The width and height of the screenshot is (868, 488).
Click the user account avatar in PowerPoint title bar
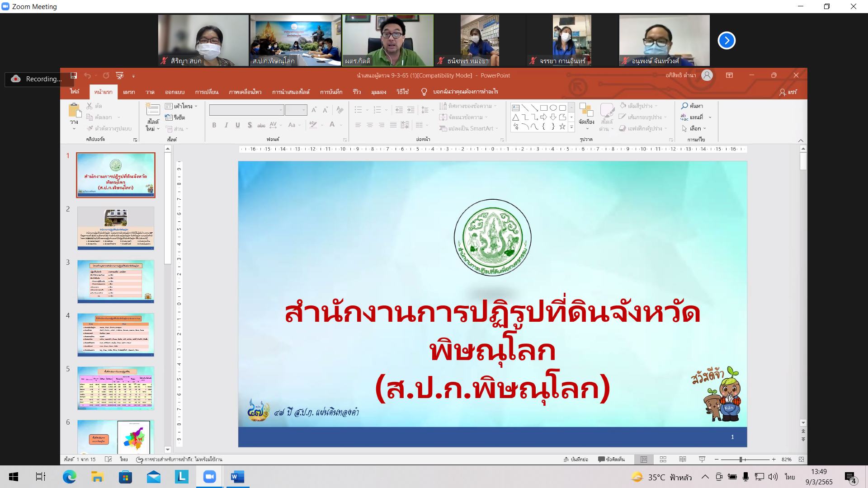click(x=707, y=75)
